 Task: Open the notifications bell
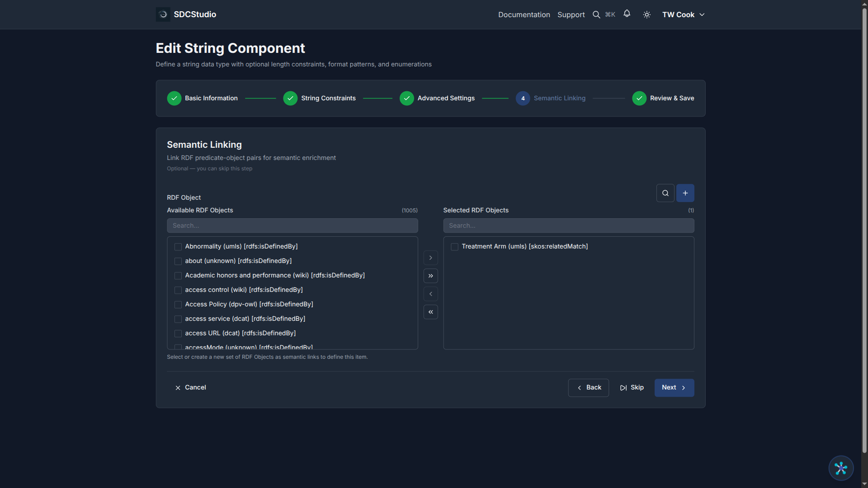click(x=627, y=14)
